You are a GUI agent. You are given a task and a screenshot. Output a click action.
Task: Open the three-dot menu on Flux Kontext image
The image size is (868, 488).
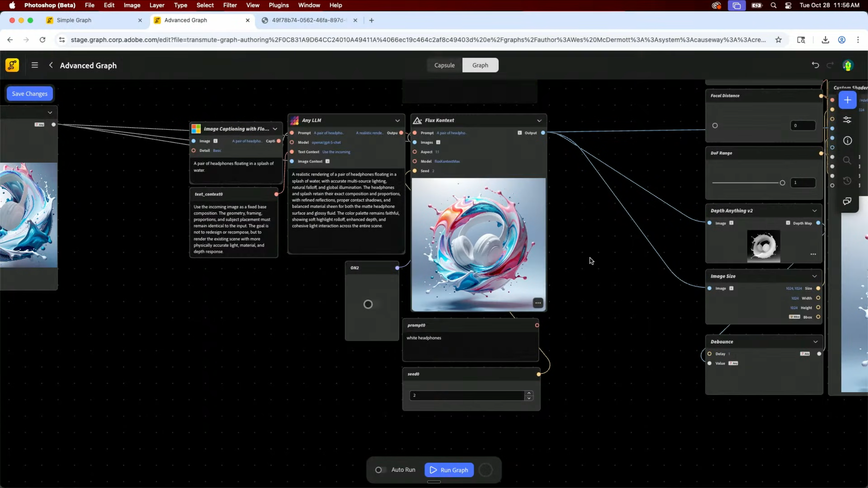pyautogui.click(x=538, y=303)
